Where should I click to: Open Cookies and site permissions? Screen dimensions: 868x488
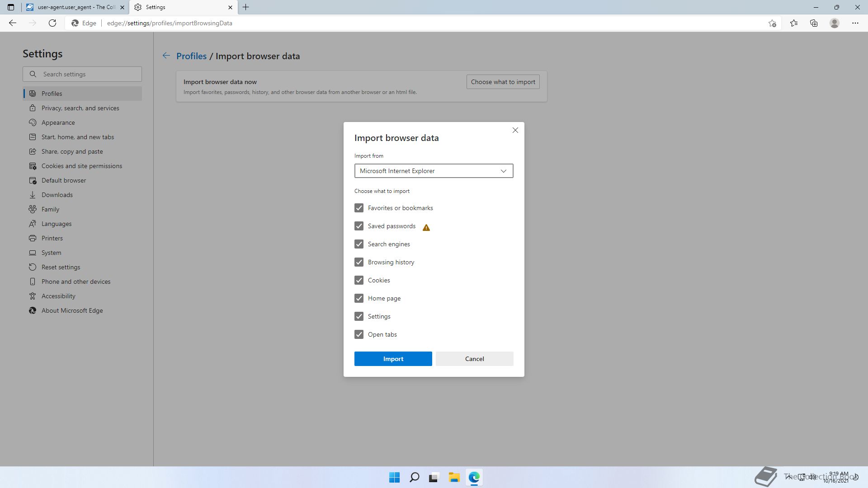(x=82, y=166)
